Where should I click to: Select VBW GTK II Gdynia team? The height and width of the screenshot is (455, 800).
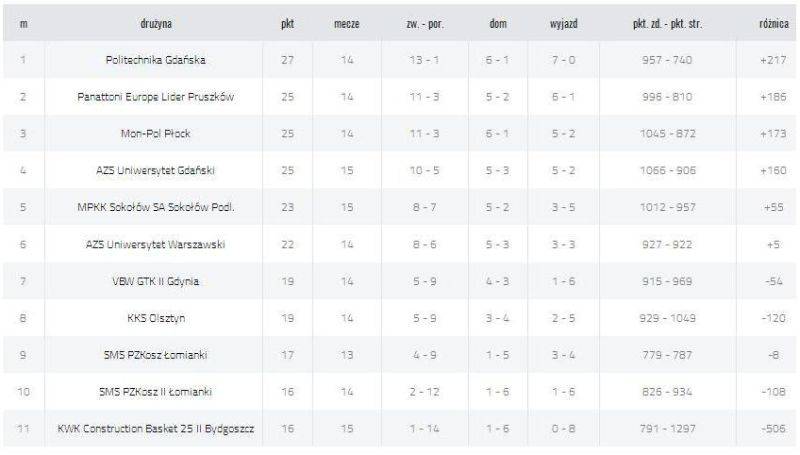pyautogui.click(x=156, y=281)
